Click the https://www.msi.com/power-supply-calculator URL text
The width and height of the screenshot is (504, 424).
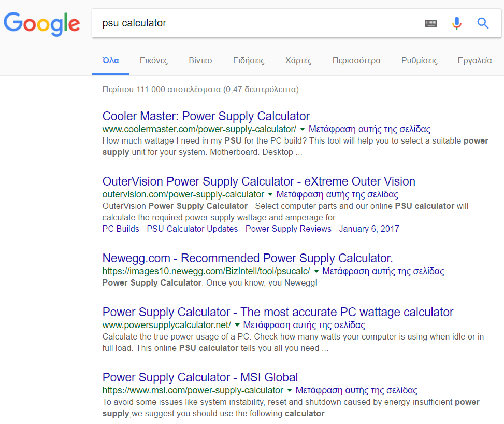(x=193, y=390)
